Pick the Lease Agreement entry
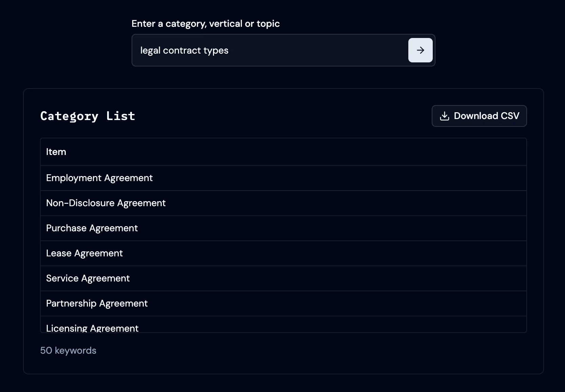 [84, 253]
